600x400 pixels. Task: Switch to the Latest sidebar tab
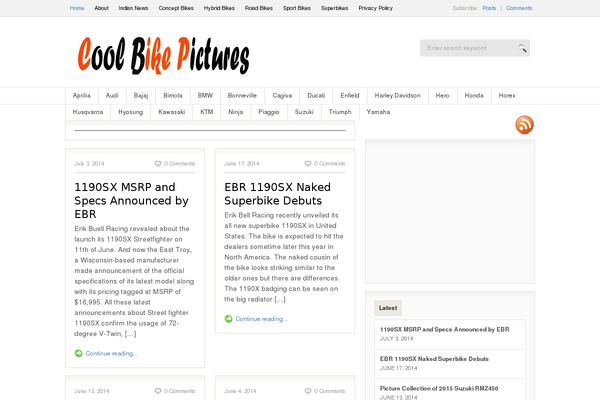point(388,308)
